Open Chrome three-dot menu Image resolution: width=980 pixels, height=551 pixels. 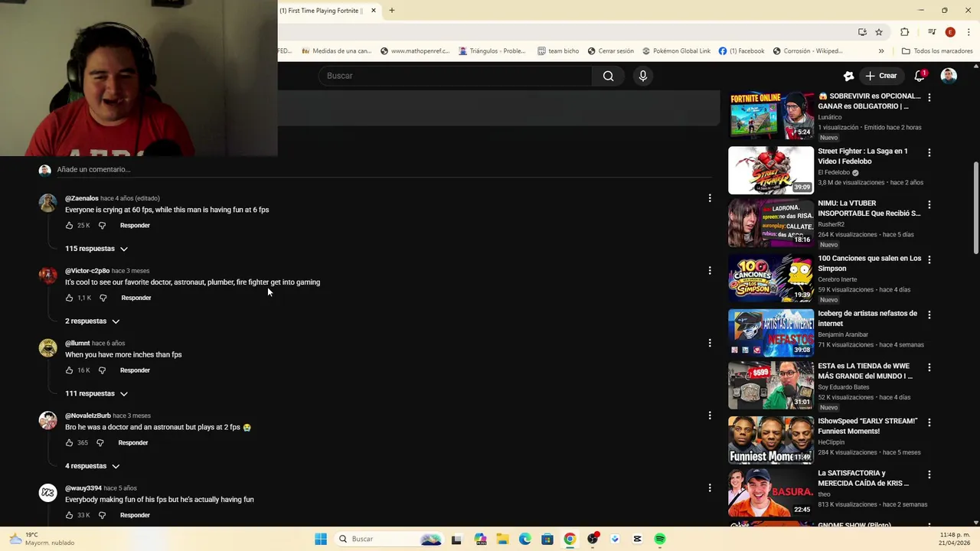tap(969, 32)
